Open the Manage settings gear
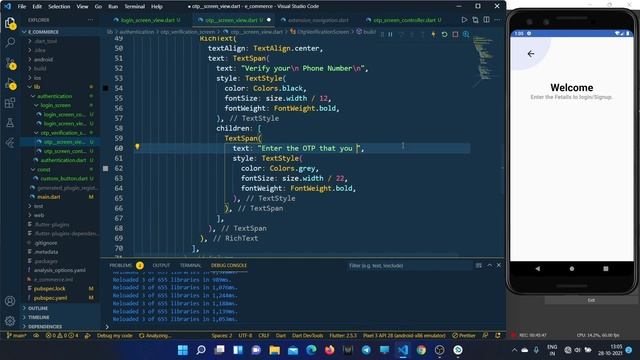The height and width of the screenshot is (360, 640). (x=10, y=321)
